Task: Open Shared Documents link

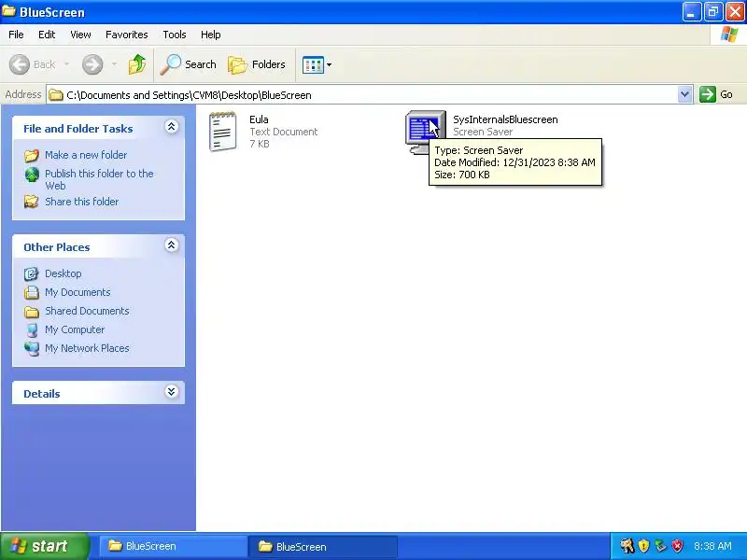Action: [87, 311]
